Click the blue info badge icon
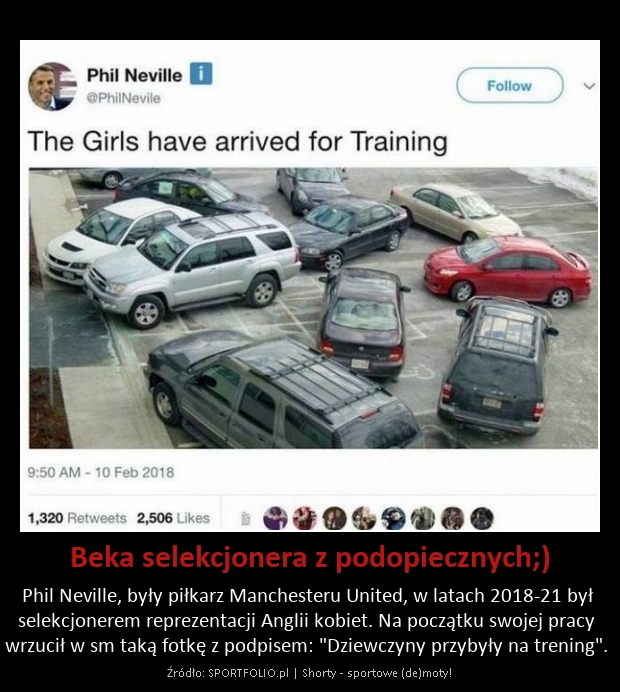 [201, 73]
